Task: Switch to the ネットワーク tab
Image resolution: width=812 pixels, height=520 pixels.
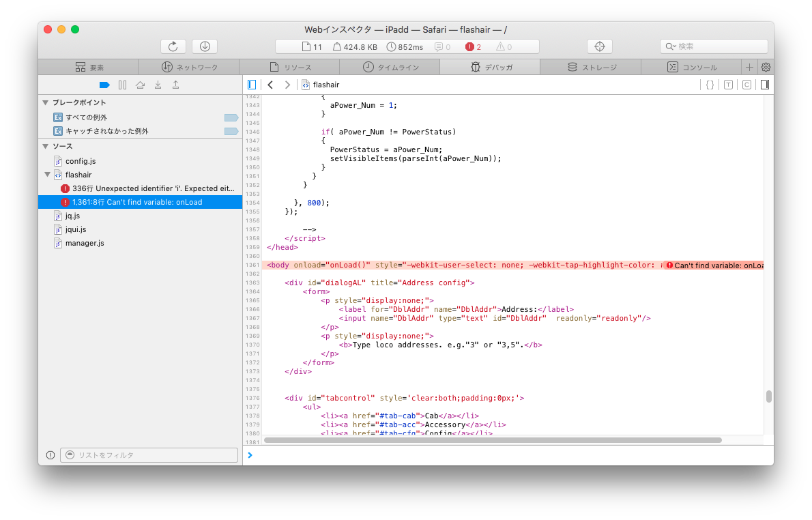Action: (x=189, y=68)
